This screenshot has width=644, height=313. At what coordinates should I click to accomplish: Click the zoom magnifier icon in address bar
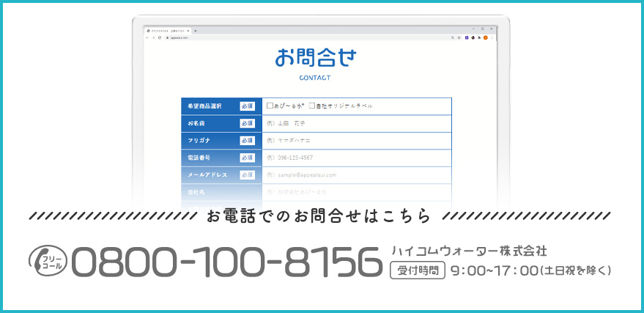(453, 37)
